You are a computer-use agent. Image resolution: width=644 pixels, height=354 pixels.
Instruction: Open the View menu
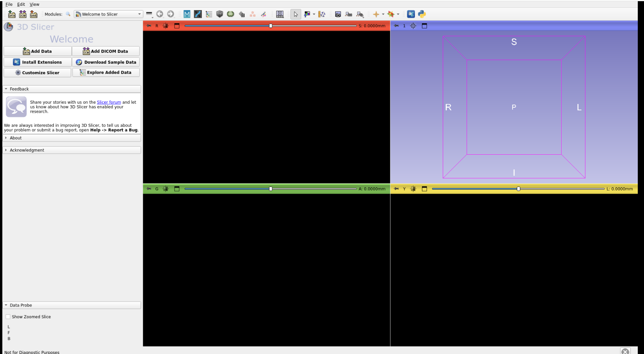pyautogui.click(x=35, y=4)
